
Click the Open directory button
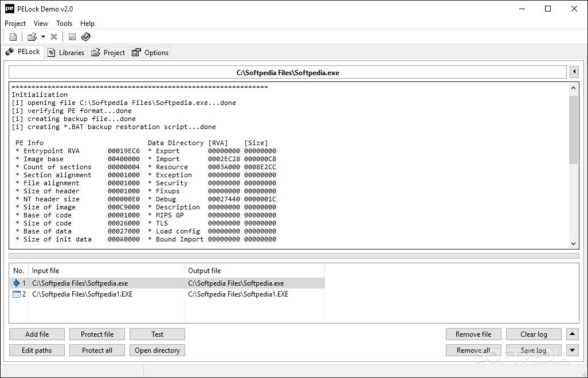(157, 350)
